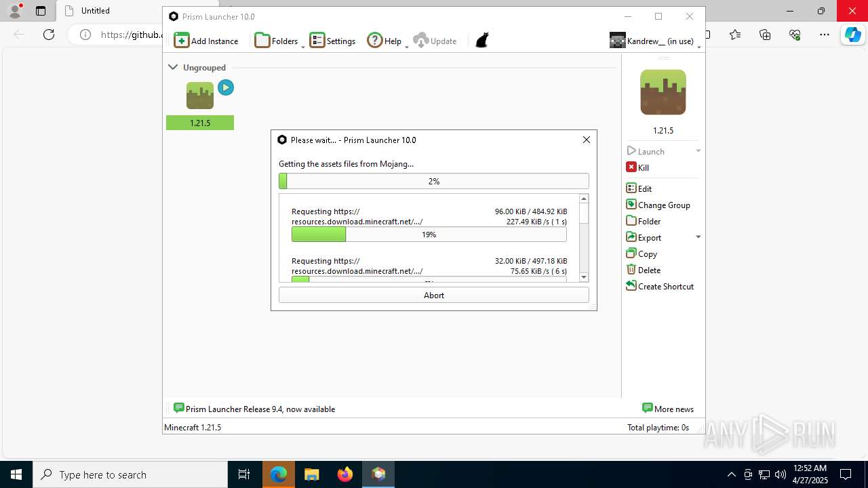Open Windows Start menu
868x488 pixels.
point(16,474)
